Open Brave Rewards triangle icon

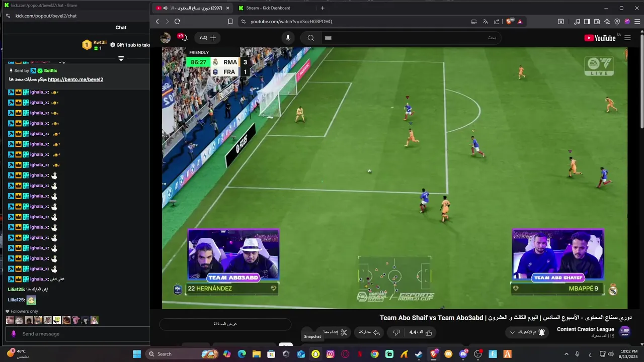[x=520, y=22]
